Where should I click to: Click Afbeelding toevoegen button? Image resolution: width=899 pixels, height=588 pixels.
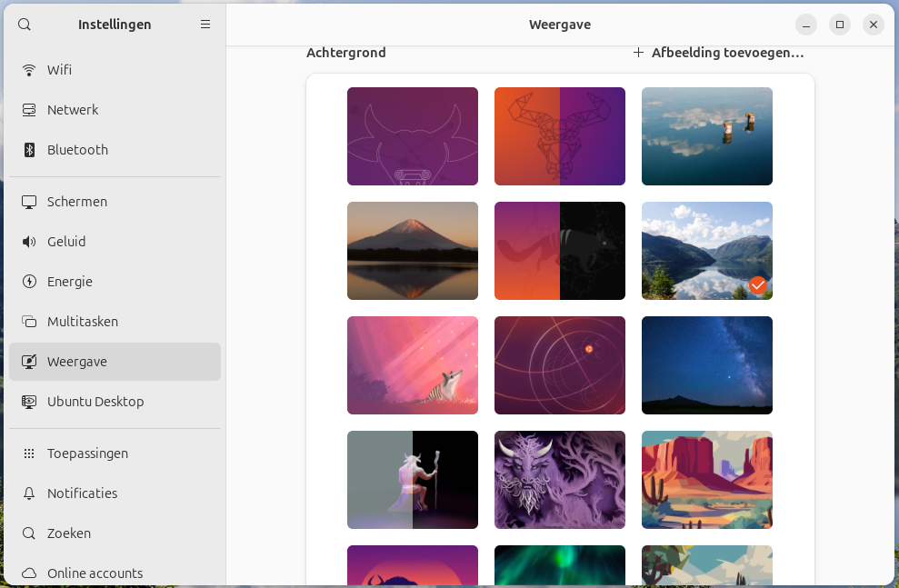(x=718, y=53)
